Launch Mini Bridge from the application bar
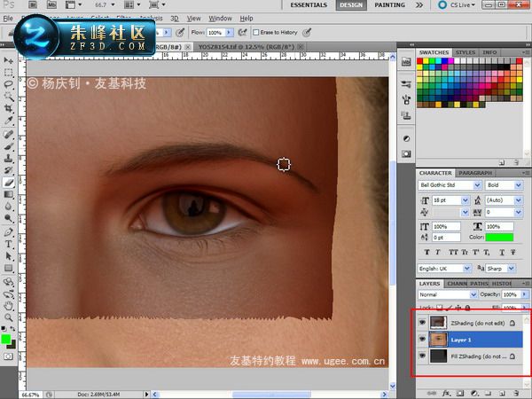This screenshot has height=399, width=532. pyautogui.click(x=51, y=4)
